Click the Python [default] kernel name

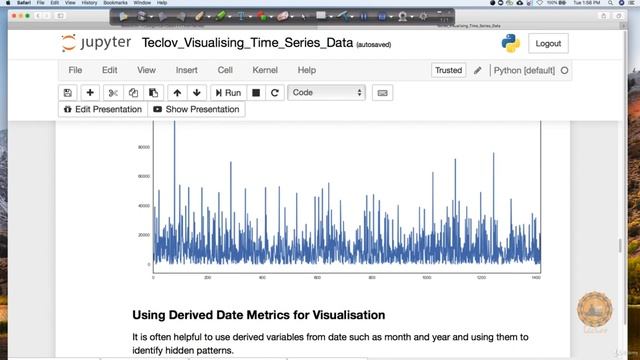point(524,70)
